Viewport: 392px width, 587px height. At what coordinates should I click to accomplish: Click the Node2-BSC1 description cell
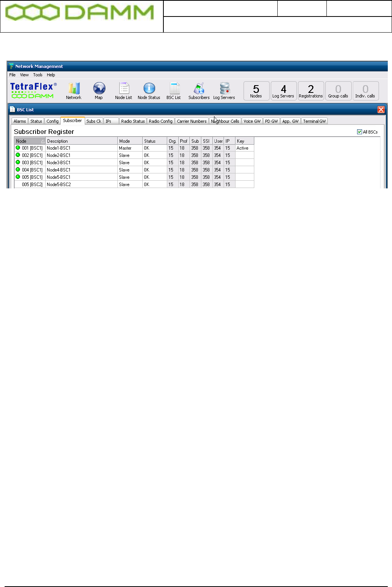tap(81, 155)
